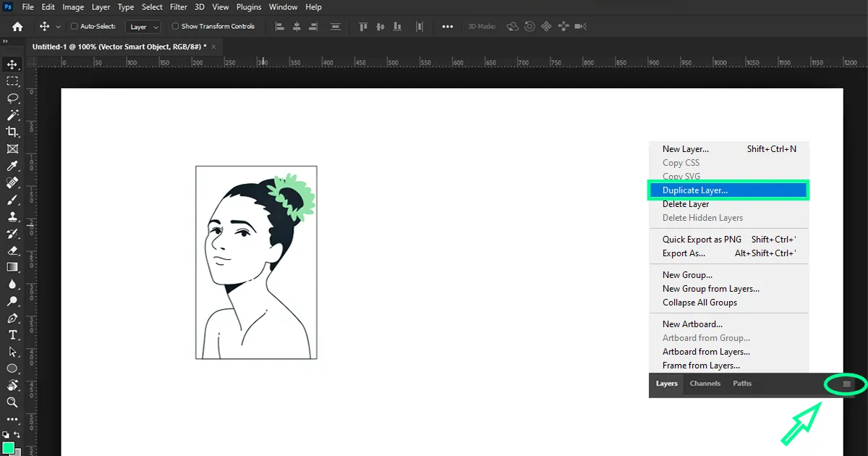Click the green foreground color swatch

click(8, 449)
